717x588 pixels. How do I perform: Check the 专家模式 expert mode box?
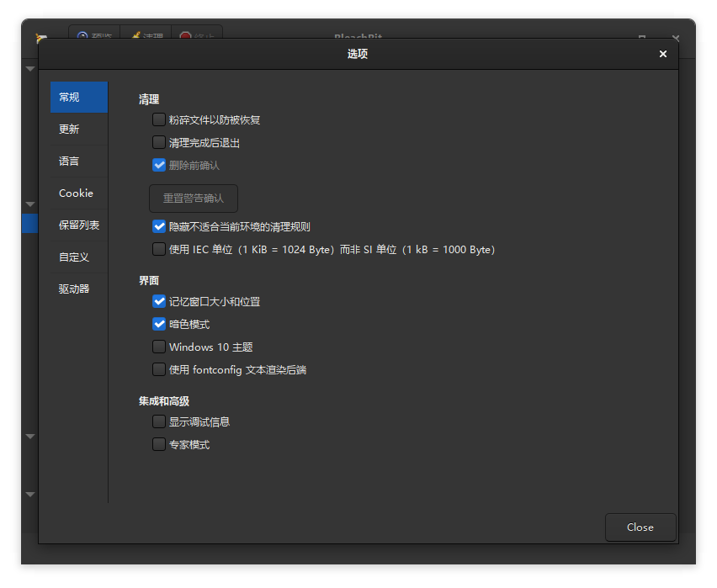pyautogui.click(x=159, y=444)
